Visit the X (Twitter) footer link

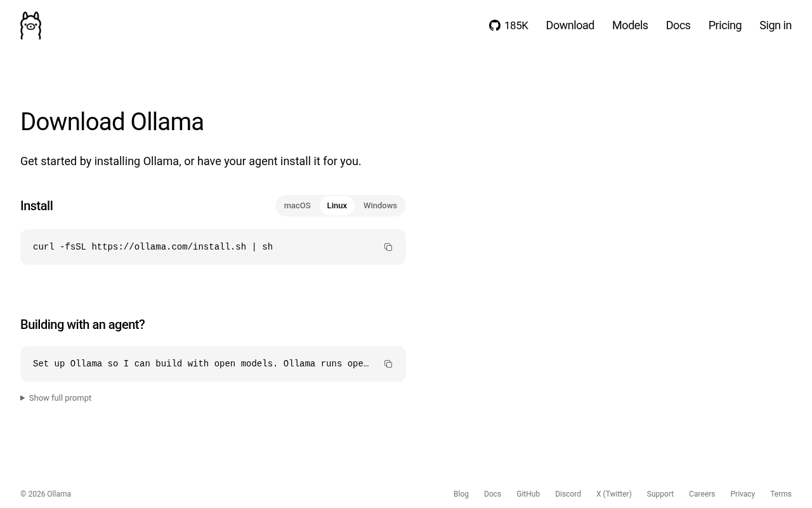613,494
